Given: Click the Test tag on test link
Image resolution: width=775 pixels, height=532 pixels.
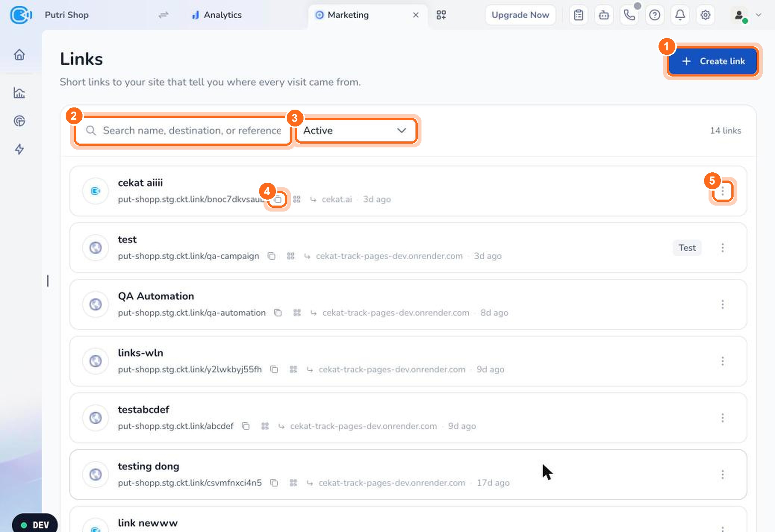Looking at the screenshot, I should [x=687, y=248].
